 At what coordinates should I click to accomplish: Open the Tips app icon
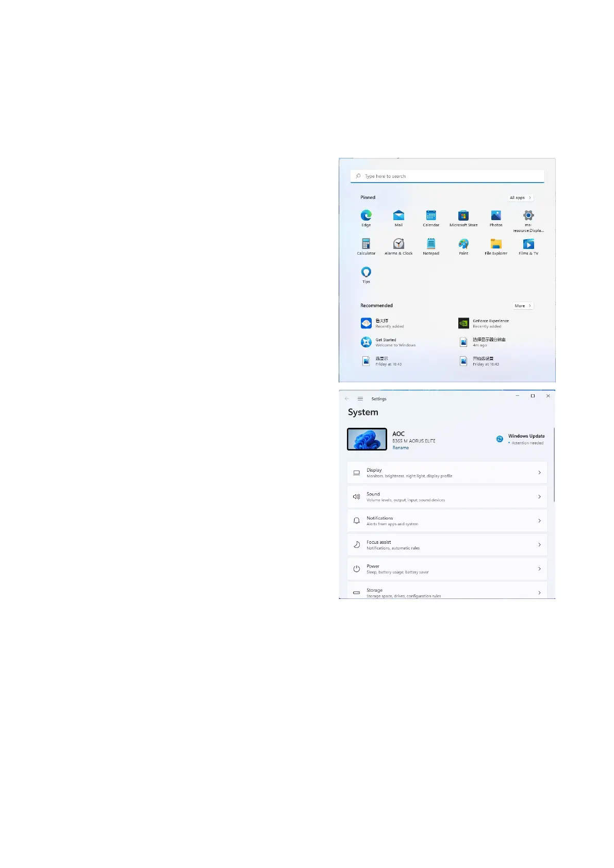click(366, 273)
